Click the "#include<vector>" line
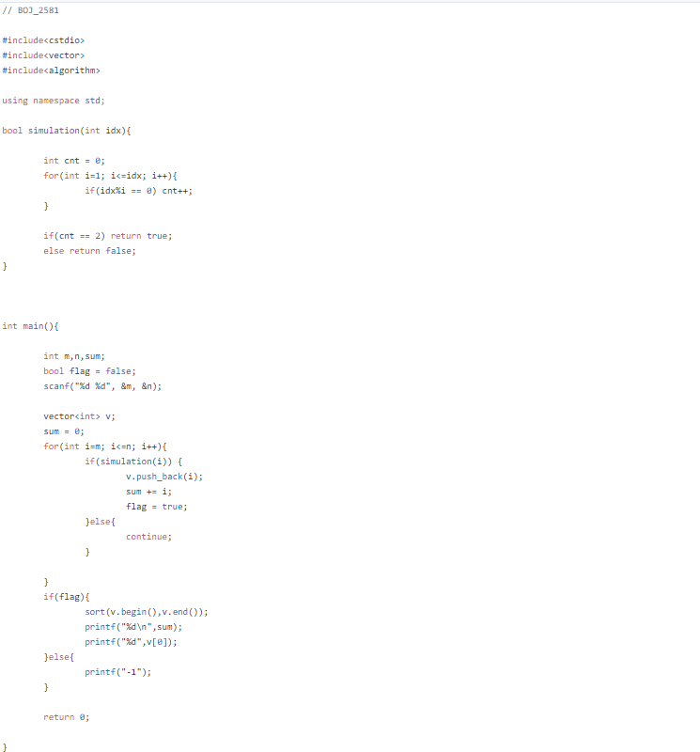This screenshot has height=752, width=700. pos(43,55)
